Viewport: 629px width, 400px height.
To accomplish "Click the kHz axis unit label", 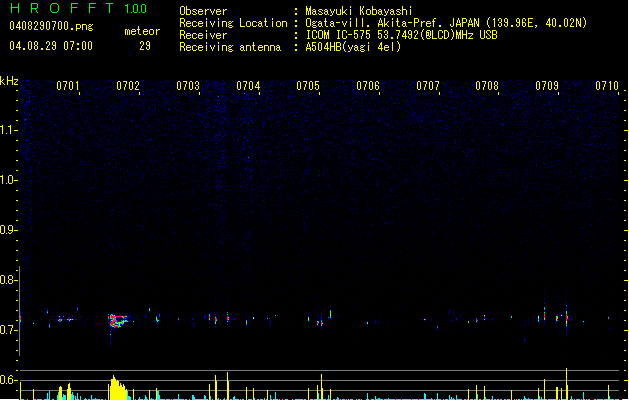I will (x=9, y=81).
